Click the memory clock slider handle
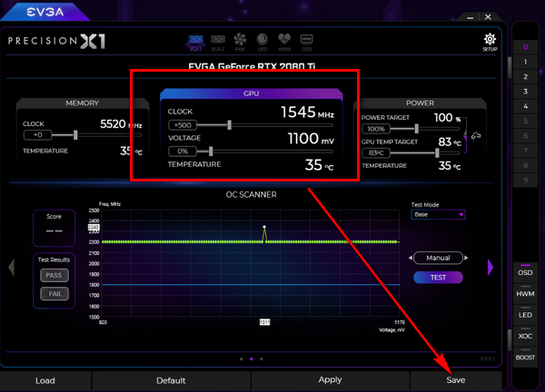This screenshot has height=392, width=545. pos(75,135)
